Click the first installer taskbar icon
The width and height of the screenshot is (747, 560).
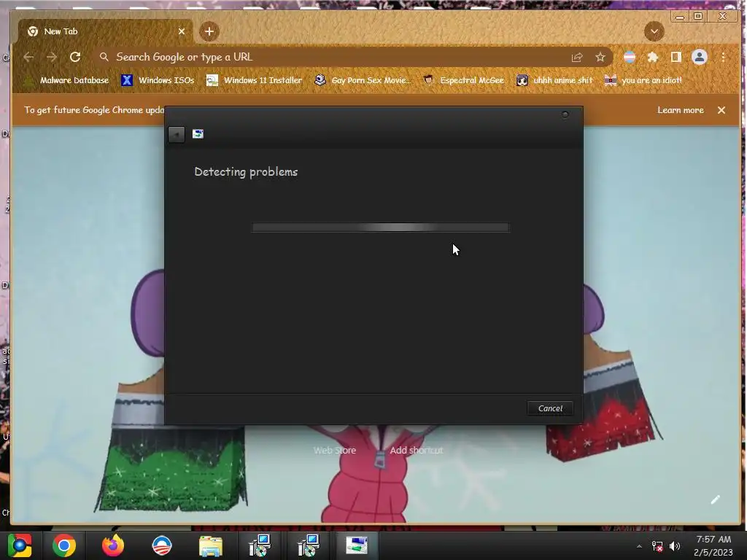coord(260,545)
